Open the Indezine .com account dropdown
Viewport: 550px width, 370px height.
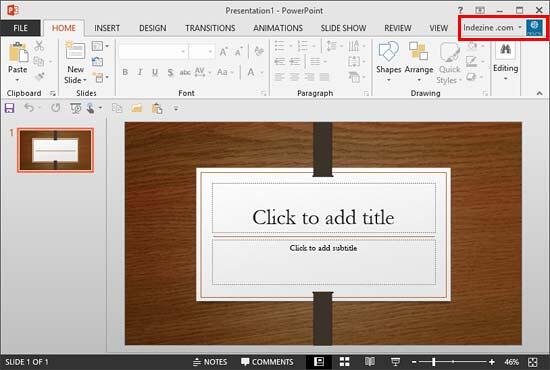492,28
